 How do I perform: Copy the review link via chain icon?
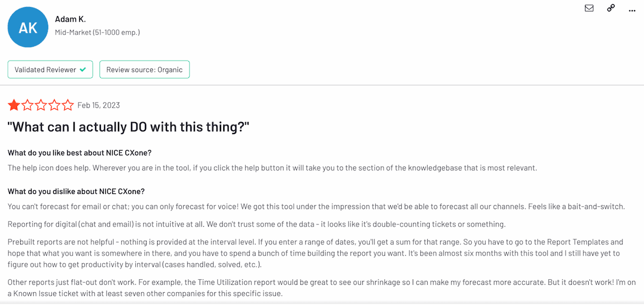611,8
